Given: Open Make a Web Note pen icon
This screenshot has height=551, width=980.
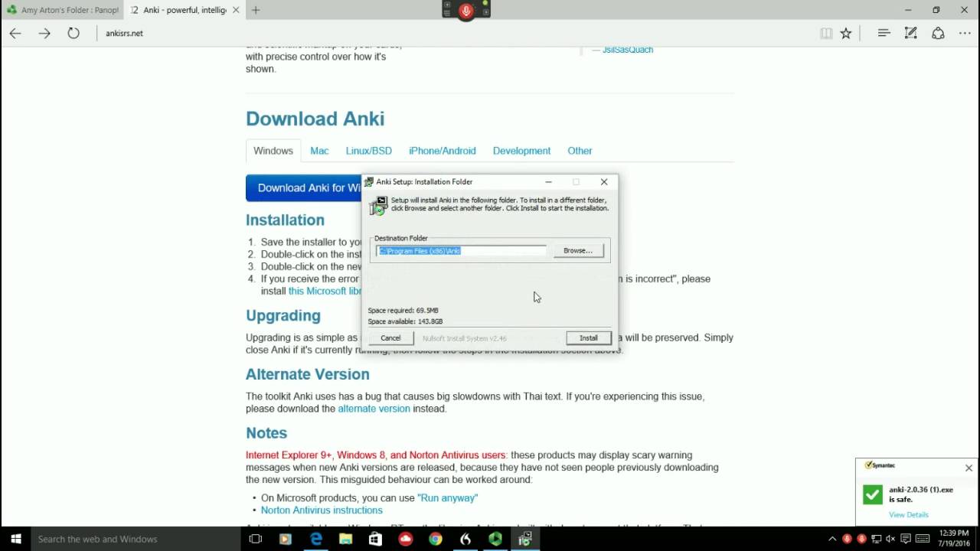Looking at the screenshot, I should click(x=910, y=33).
